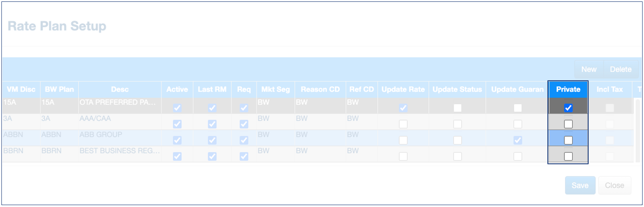The image size is (644, 207).
Task: Check Private checkbox for AAA/CAA row
Action: (x=568, y=124)
